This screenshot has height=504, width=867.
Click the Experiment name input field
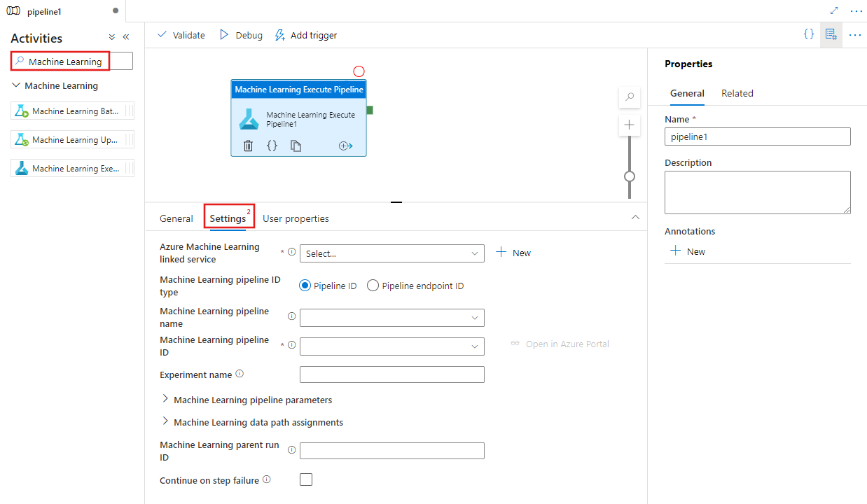(x=391, y=374)
